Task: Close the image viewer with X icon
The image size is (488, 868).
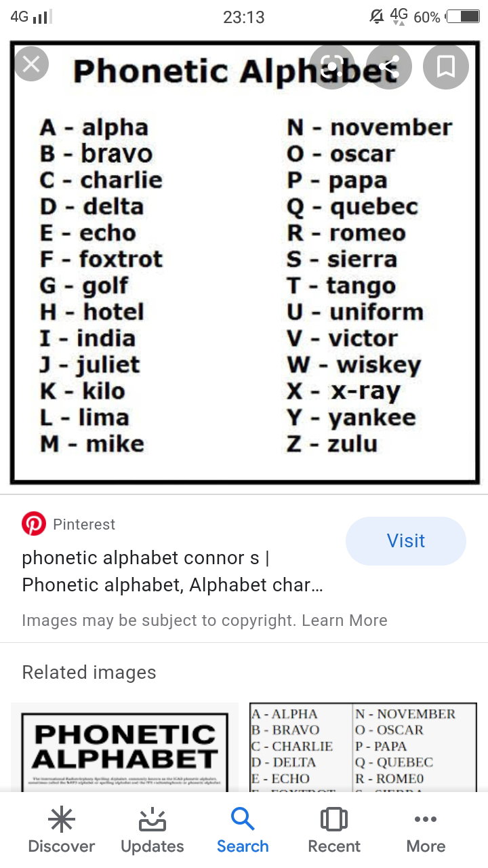Action: 31,64
